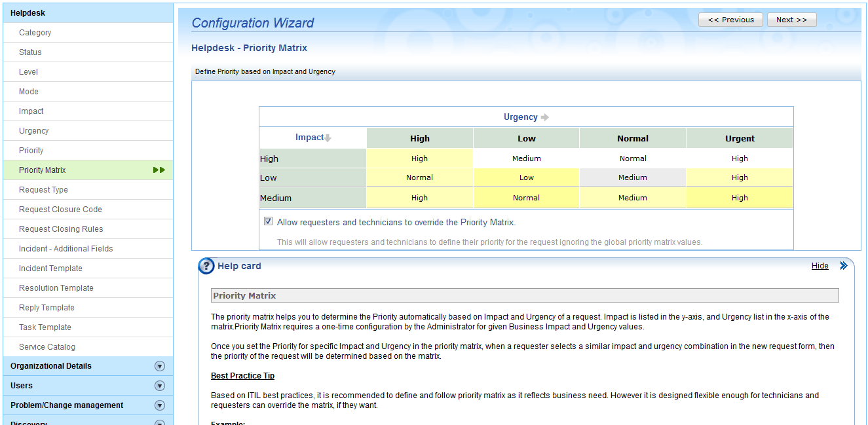Collapse the Helpdesk section header

click(88, 13)
